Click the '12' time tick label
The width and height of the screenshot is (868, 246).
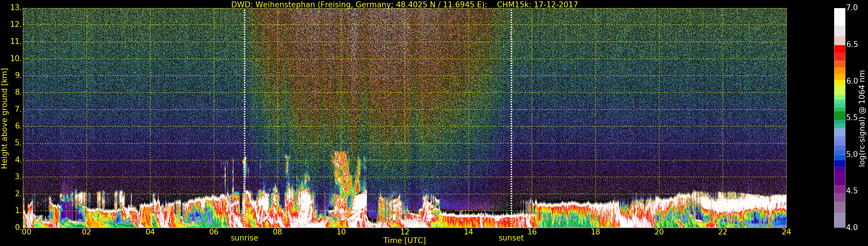pyautogui.click(x=405, y=232)
